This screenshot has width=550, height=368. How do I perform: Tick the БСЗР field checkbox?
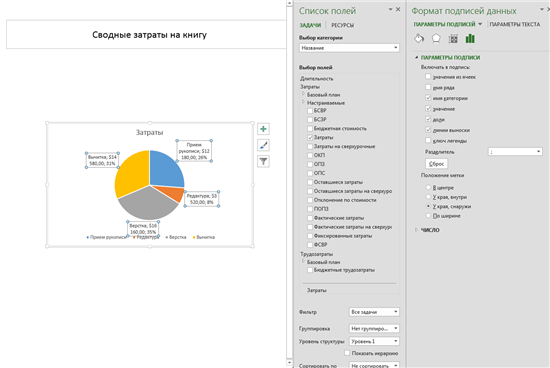(310, 120)
